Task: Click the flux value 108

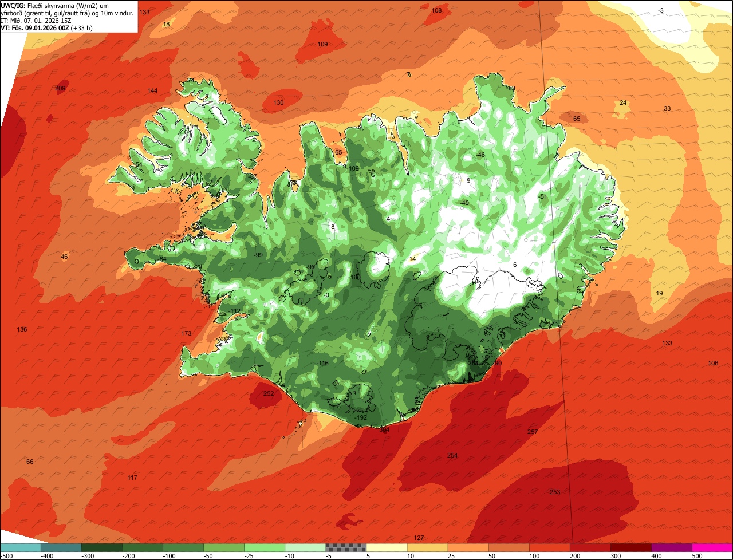Action: click(436, 10)
